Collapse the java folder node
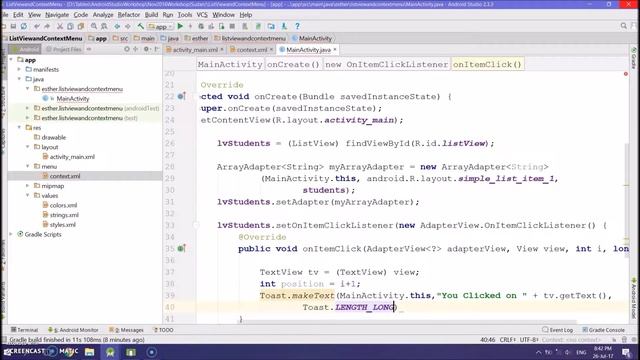This screenshot has width=640, height=360. pos(19,79)
